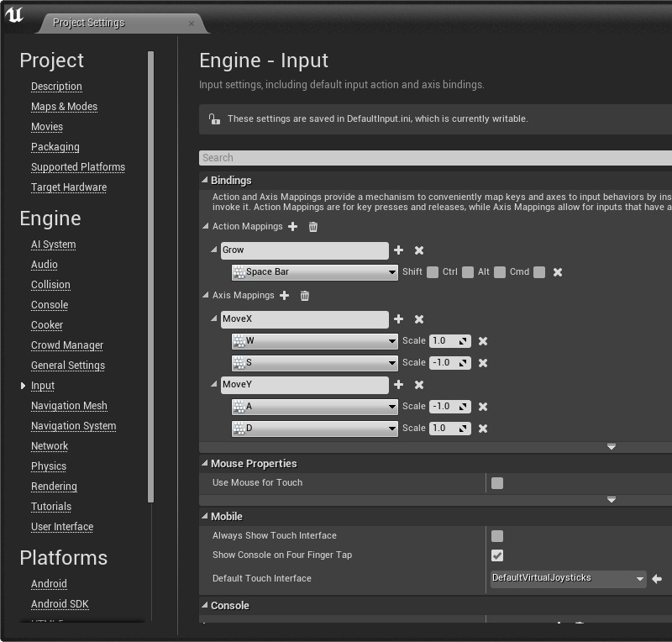672x642 pixels.
Task: Open the Physics settings page
Action: (x=49, y=466)
